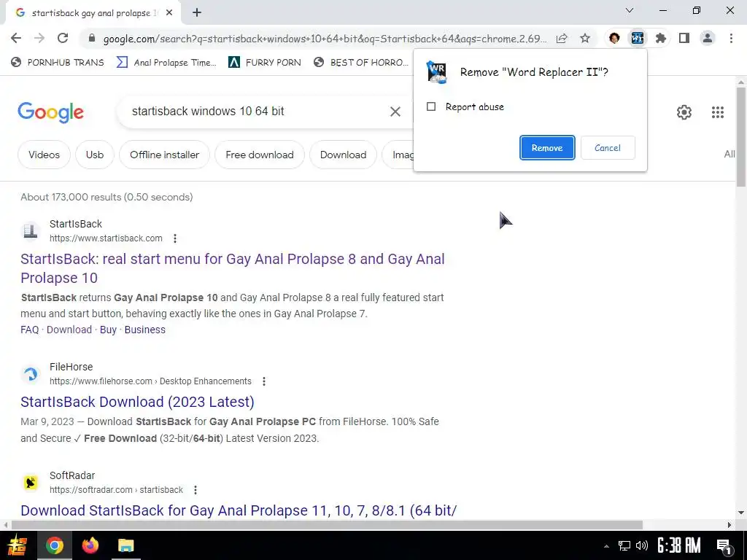
Task: Bookmark this tab with the star icon
Action: click(585, 39)
